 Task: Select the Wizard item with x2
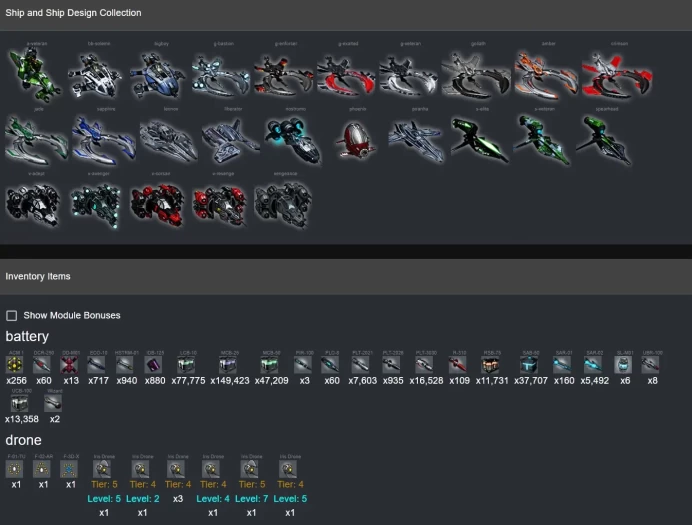[53, 403]
